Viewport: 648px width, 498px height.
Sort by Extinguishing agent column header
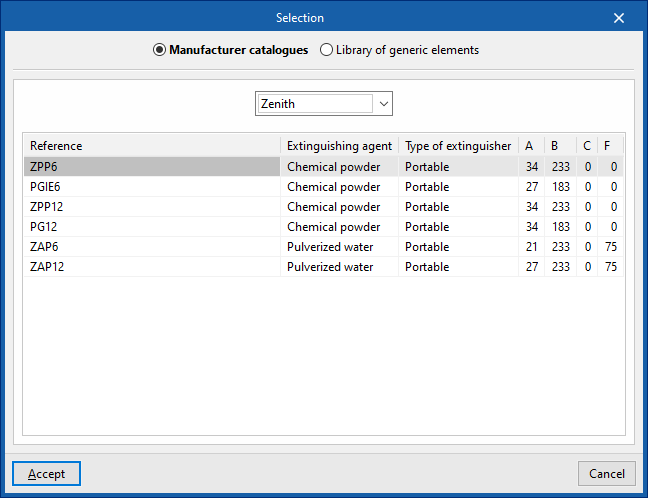(340, 146)
